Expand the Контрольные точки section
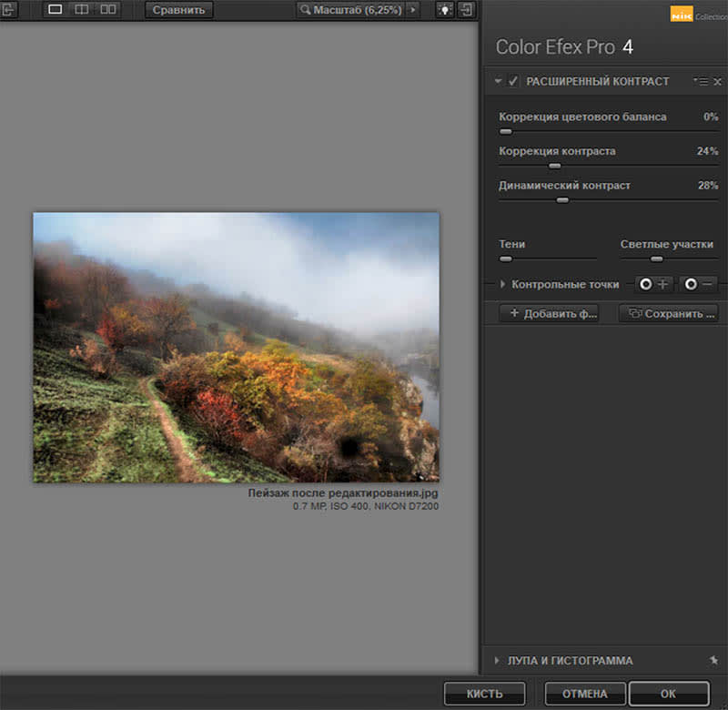 click(502, 284)
